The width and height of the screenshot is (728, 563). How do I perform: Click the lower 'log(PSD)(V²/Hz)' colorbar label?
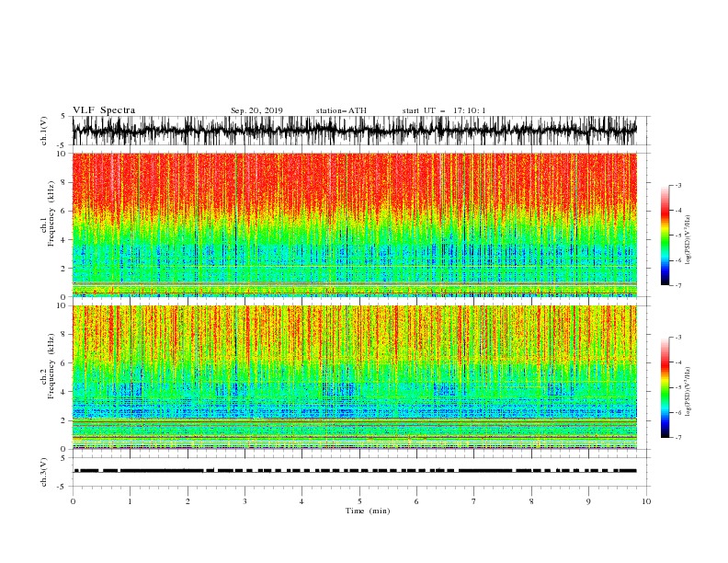pos(688,392)
